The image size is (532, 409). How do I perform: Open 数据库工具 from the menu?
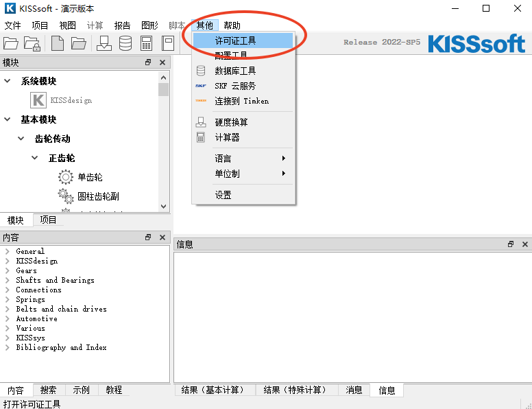point(243,71)
